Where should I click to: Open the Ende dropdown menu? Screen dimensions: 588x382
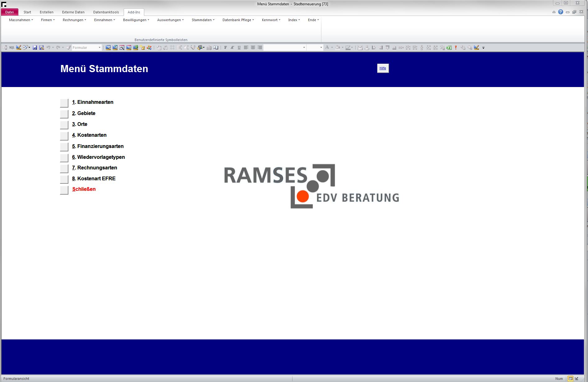pyautogui.click(x=313, y=20)
